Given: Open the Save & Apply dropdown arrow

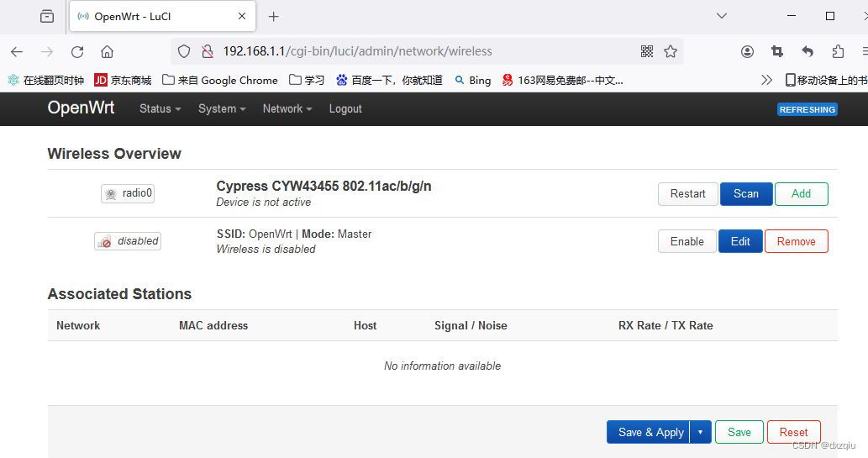Looking at the screenshot, I should click(700, 432).
